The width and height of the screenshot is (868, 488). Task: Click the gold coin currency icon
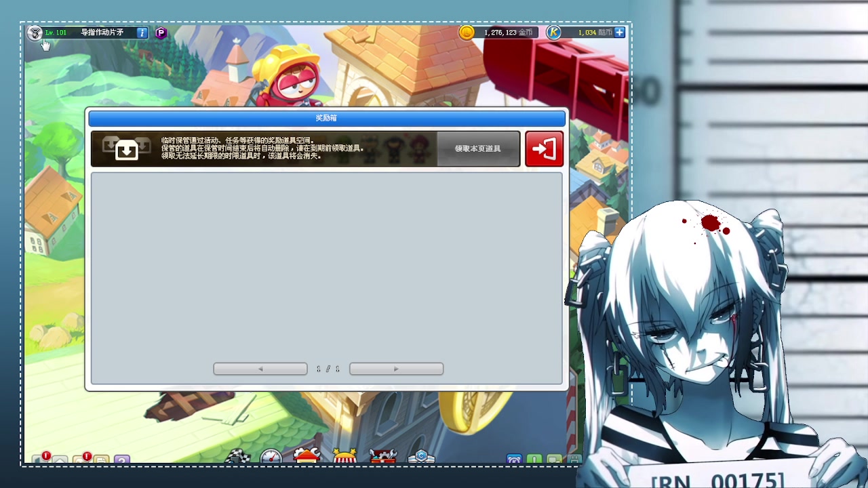467,33
